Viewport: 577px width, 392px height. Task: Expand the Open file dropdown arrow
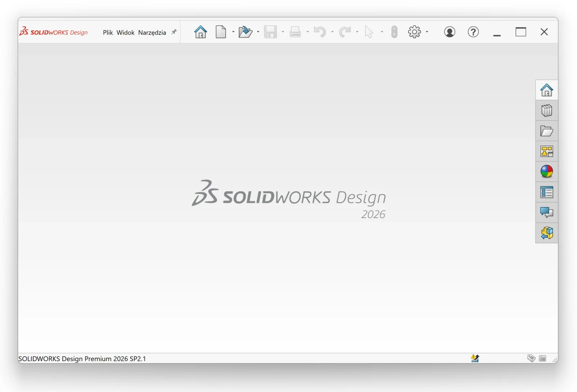click(x=258, y=32)
